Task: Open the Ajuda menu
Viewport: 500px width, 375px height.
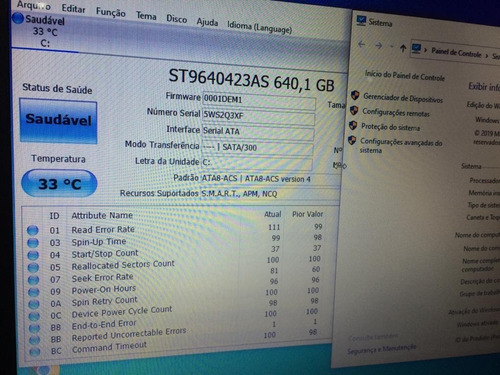Action: 207,22
